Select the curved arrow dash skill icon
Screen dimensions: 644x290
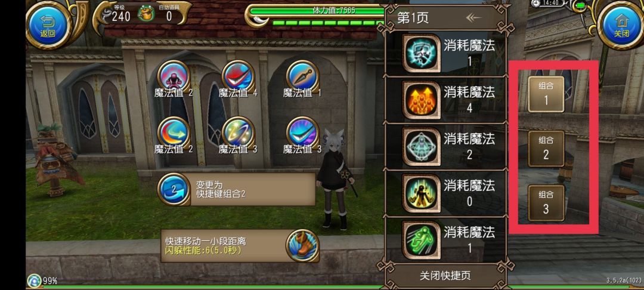pos(174,132)
